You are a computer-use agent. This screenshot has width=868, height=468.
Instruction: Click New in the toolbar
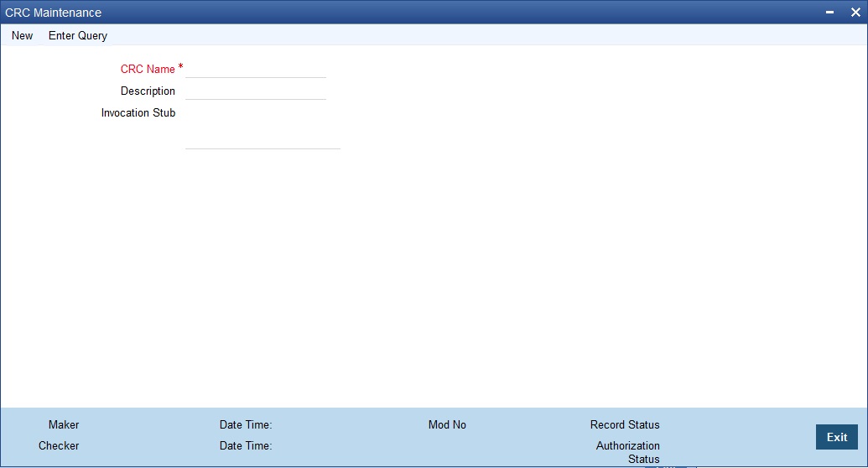pyautogui.click(x=22, y=35)
